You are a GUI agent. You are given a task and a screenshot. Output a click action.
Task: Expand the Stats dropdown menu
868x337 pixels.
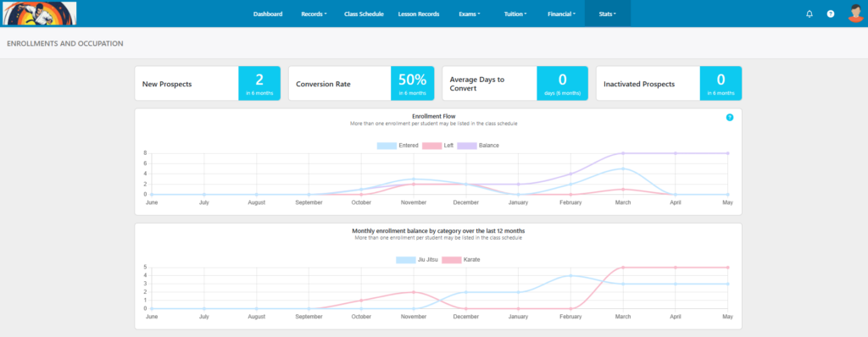(x=607, y=14)
